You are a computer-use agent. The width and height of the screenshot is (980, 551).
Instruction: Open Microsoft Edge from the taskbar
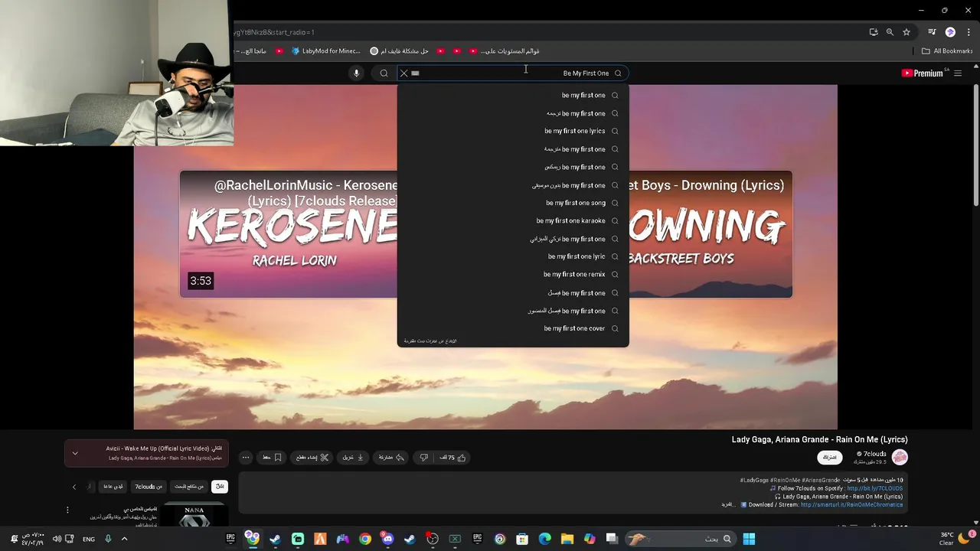point(544,539)
